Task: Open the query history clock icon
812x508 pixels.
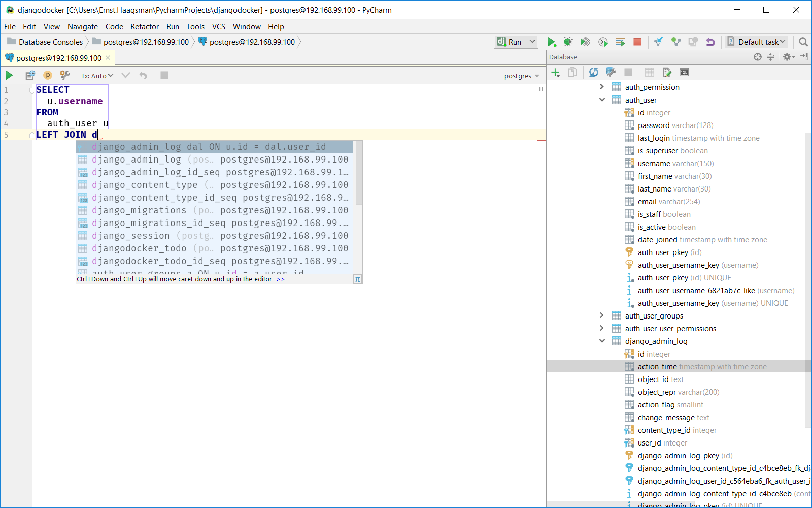Action: click(30, 75)
